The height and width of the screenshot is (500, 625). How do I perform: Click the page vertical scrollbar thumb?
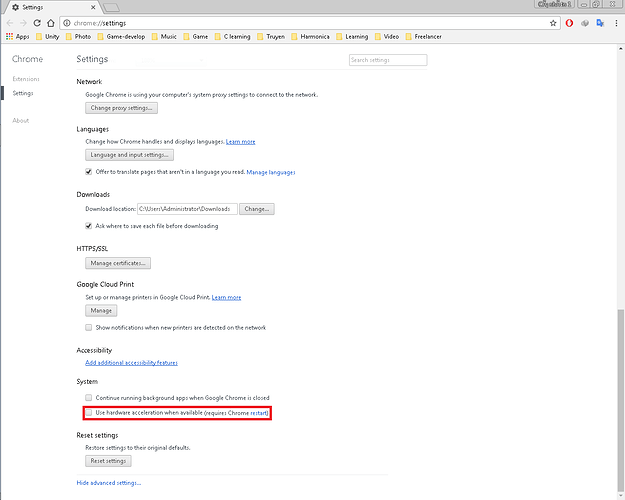pos(620,401)
